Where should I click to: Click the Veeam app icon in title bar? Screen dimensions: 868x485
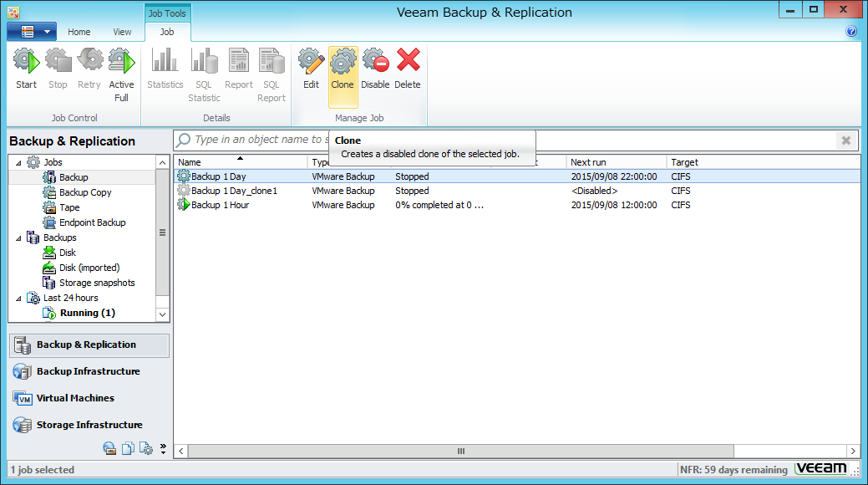[x=13, y=12]
